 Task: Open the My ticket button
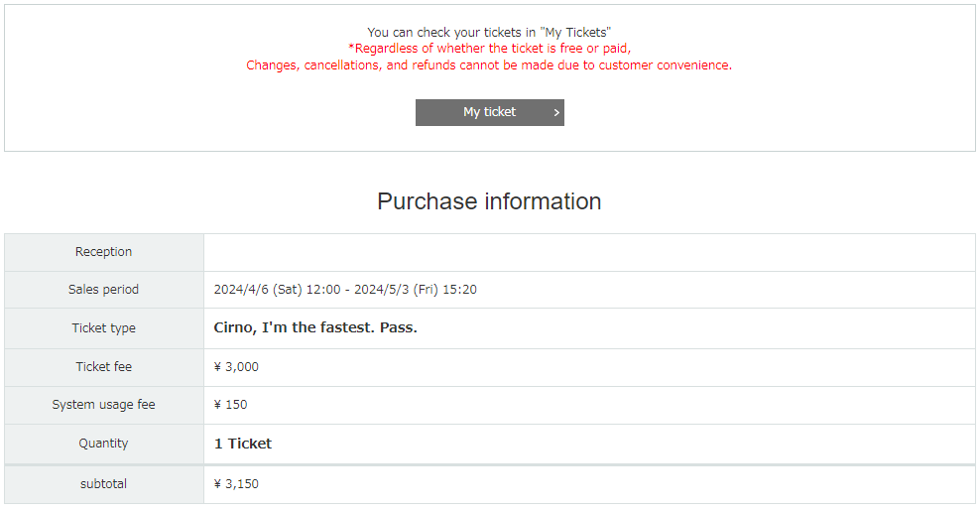tap(489, 112)
